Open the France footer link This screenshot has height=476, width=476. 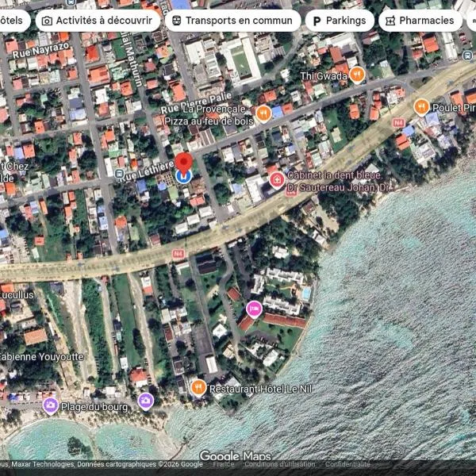pyautogui.click(x=224, y=464)
